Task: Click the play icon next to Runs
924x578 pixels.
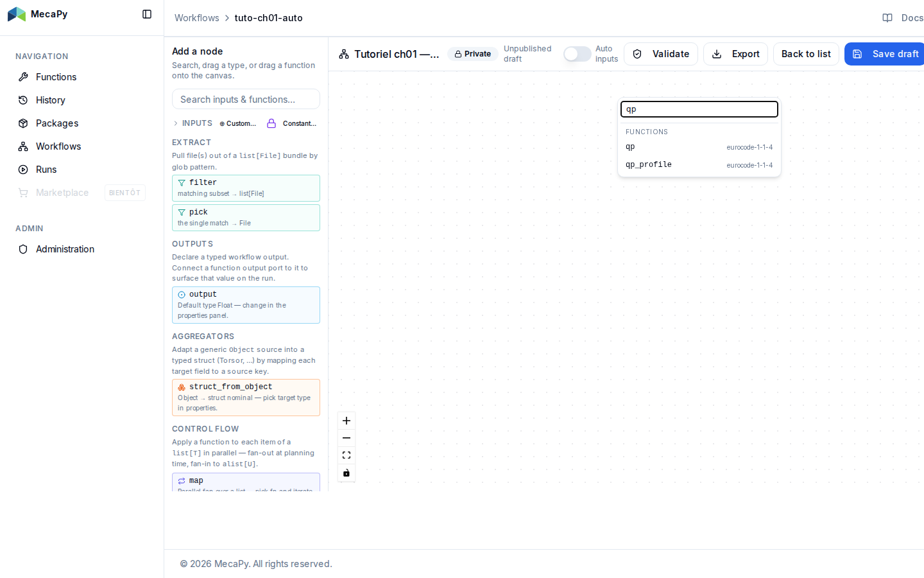Action: 23,170
